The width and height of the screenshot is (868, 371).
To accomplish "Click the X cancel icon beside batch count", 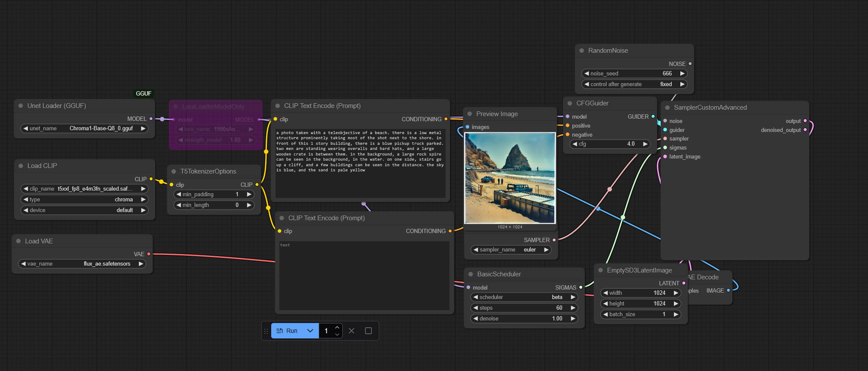I will pyautogui.click(x=351, y=331).
